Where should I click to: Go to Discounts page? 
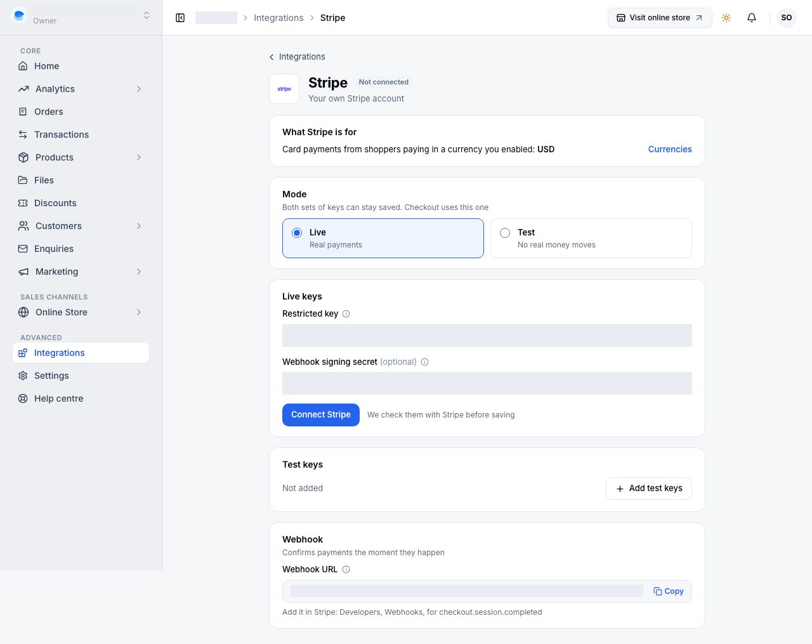(81, 203)
